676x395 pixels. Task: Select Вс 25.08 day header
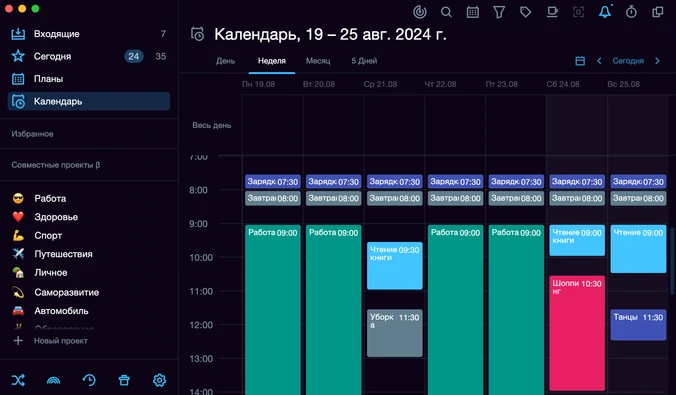(x=623, y=84)
